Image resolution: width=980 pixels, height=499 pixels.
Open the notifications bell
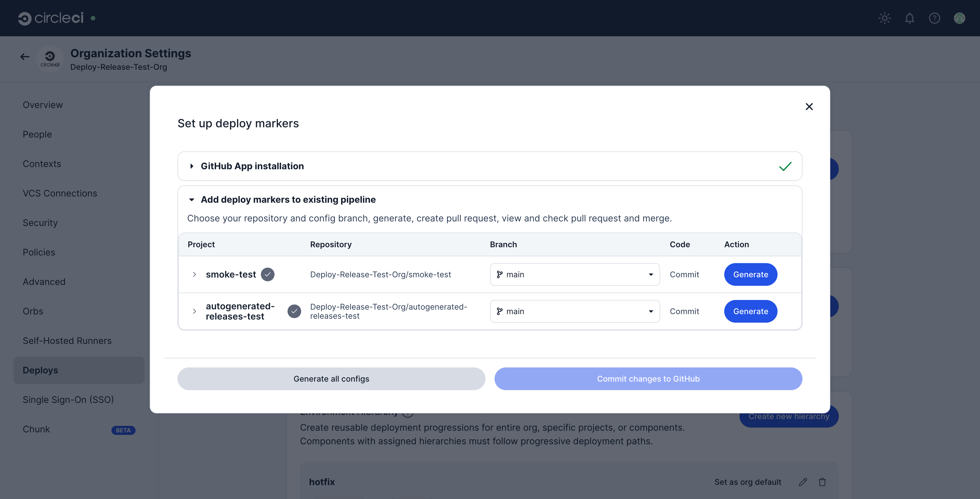pos(910,18)
